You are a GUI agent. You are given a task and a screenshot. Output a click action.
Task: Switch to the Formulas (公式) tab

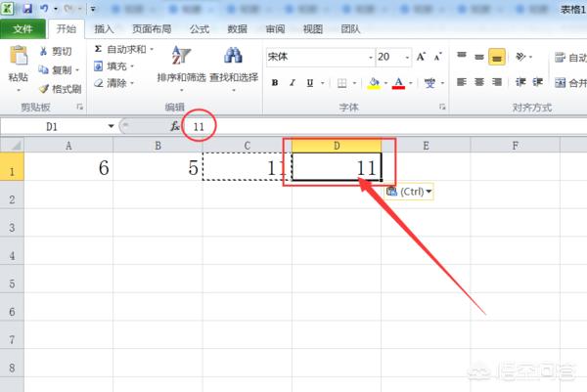click(200, 28)
